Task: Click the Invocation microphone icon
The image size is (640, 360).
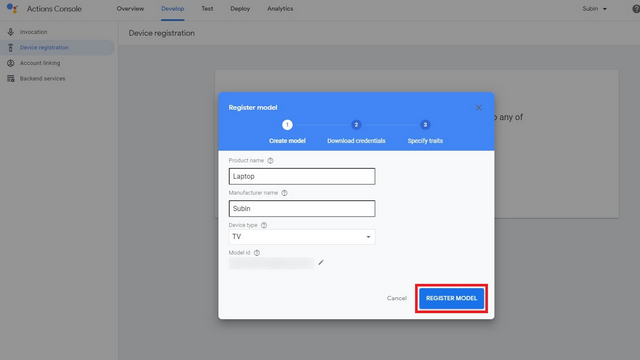Action: point(11,32)
